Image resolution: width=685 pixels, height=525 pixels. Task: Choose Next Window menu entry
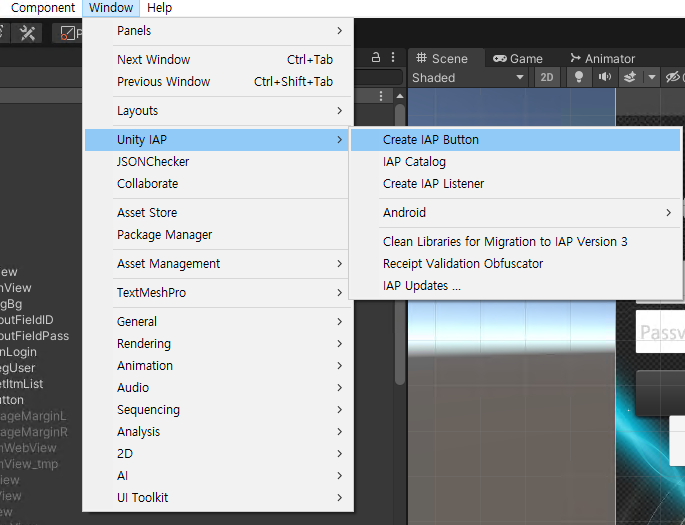[218, 59]
